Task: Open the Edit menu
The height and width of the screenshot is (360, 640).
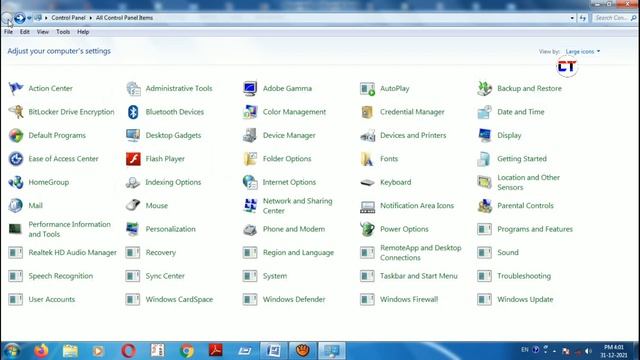Action: pyautogui.click(x=24, y=32)
